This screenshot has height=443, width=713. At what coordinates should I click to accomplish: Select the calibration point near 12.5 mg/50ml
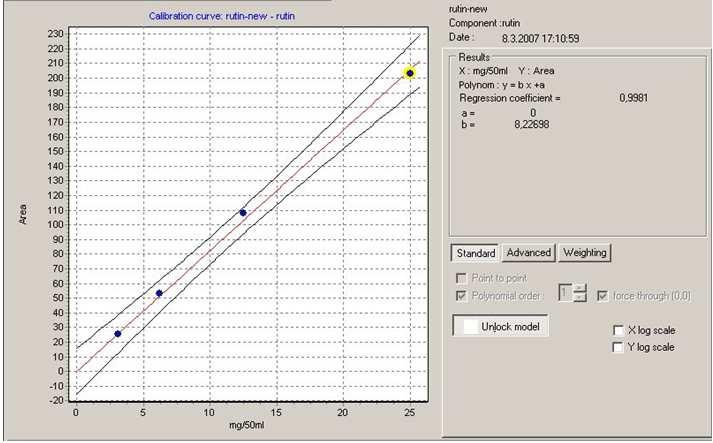pyautogui.click(x=243, y=212)
